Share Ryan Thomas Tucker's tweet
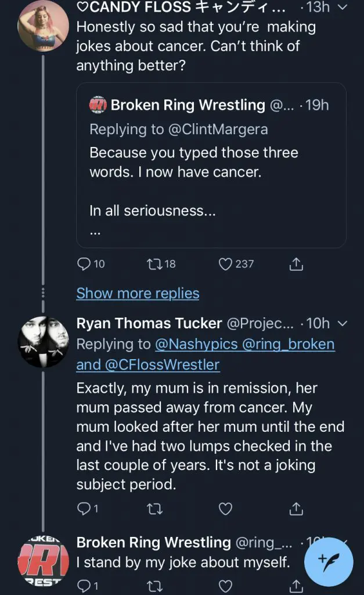Screen dimensions: 364x595 296,509
